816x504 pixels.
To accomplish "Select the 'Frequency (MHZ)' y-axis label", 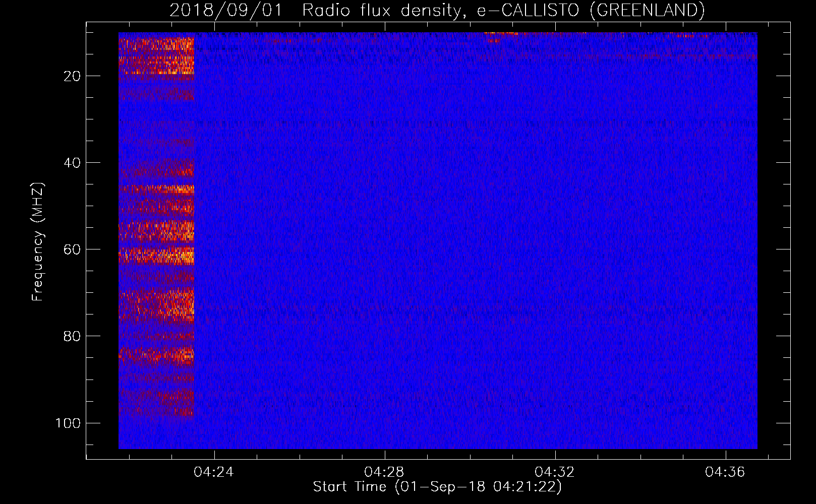I will coord(38,242).
